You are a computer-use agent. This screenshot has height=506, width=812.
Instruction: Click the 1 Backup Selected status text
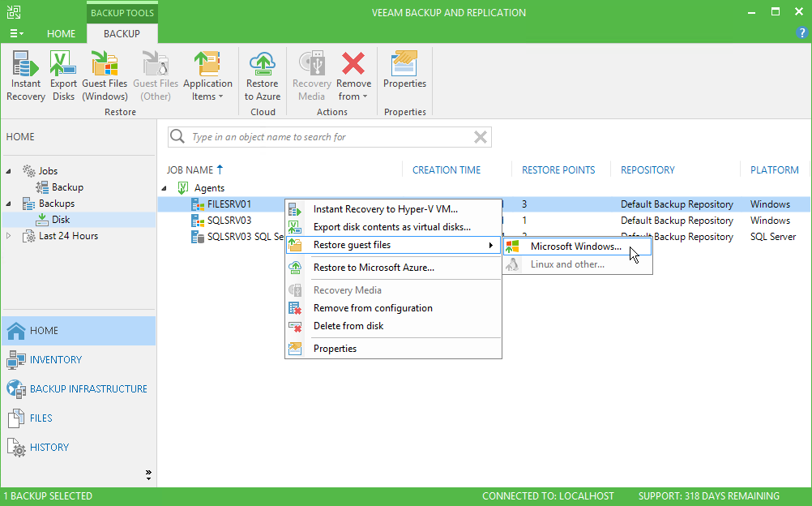click(48, 496)
